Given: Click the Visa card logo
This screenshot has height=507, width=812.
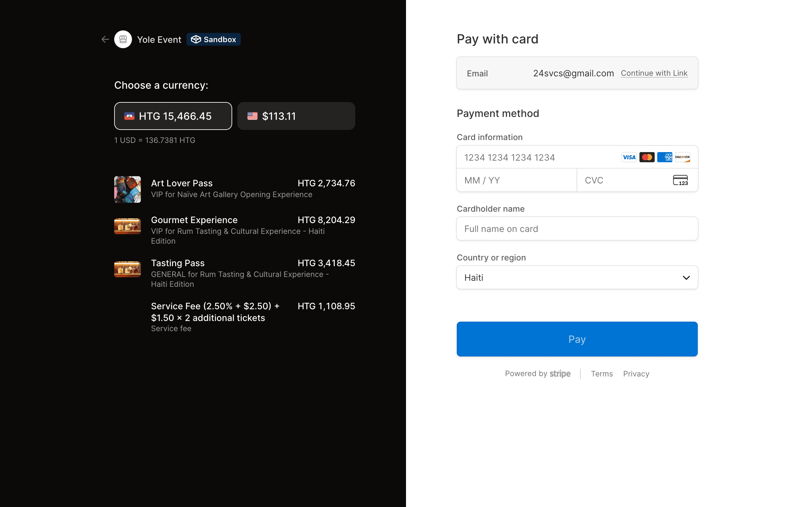Looking at the screenshot, I should coord(629,157).
